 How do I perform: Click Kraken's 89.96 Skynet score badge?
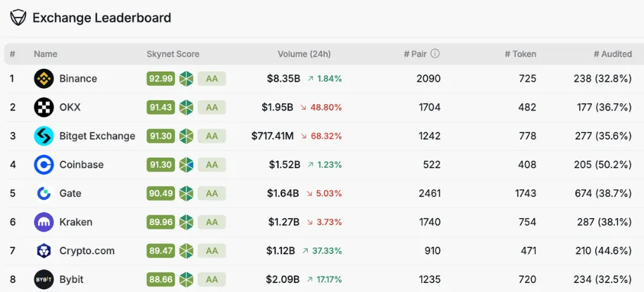click(161, 222)
